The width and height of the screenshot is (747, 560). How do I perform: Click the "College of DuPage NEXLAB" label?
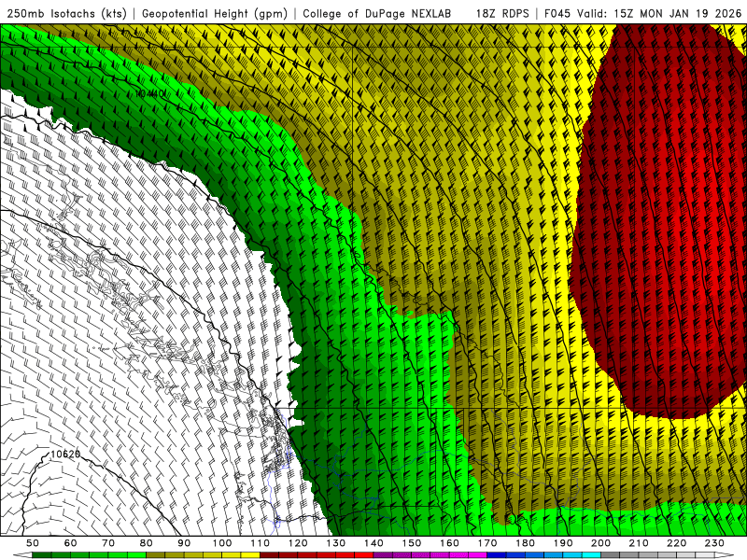pyautogui.click(x=377, y=13)
